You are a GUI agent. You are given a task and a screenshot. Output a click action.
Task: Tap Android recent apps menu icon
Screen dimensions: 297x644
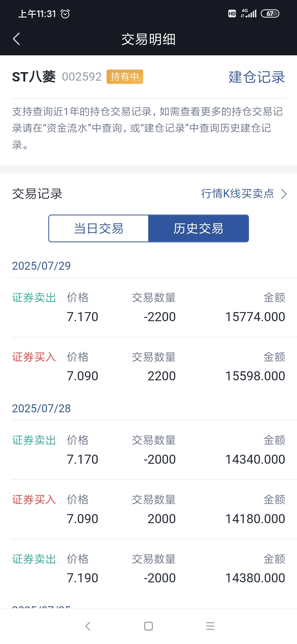point(210,626)
